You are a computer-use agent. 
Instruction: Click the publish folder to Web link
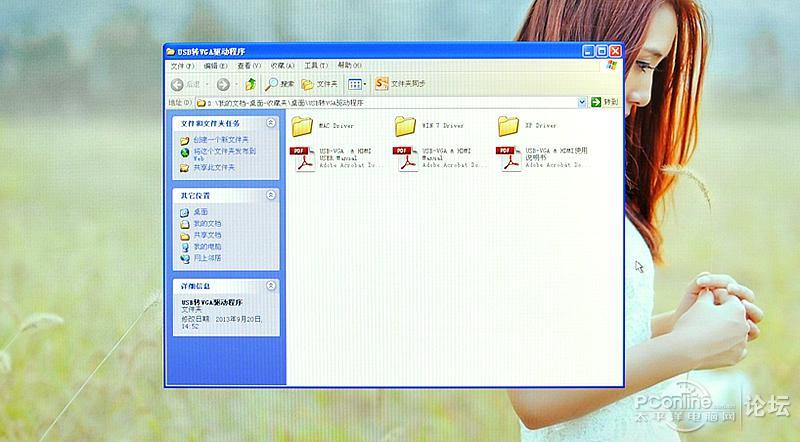[224, 154]
